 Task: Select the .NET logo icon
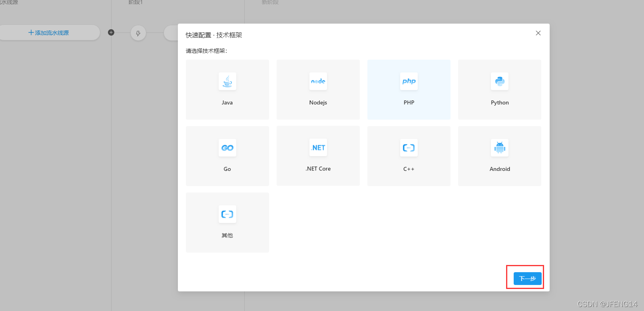point(318,148)
